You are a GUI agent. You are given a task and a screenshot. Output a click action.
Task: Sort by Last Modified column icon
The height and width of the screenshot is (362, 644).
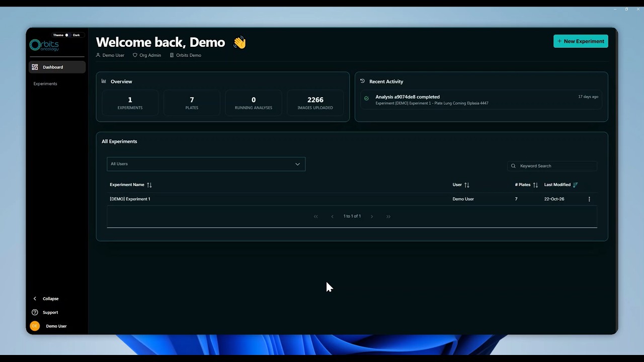click(576, 185)
